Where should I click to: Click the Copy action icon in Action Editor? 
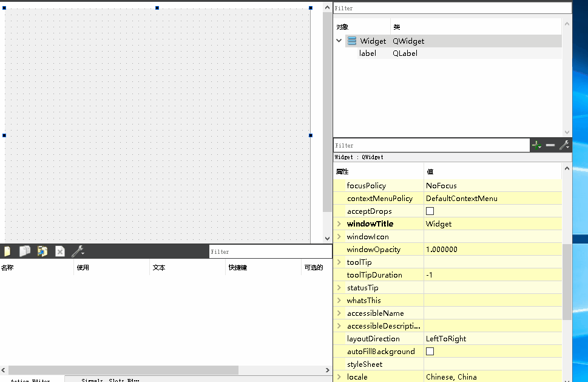coord(25,251)
